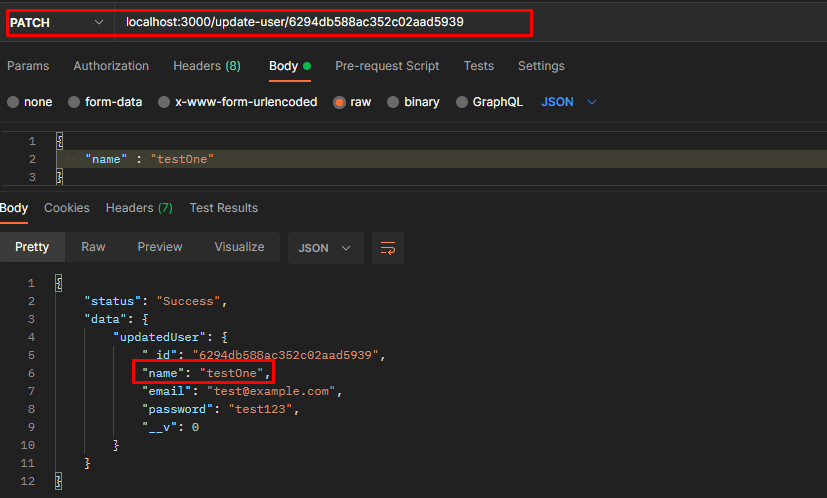Open the request Headers (8) tab
This screenshot has height=498, width=827.
click(206, 66)
